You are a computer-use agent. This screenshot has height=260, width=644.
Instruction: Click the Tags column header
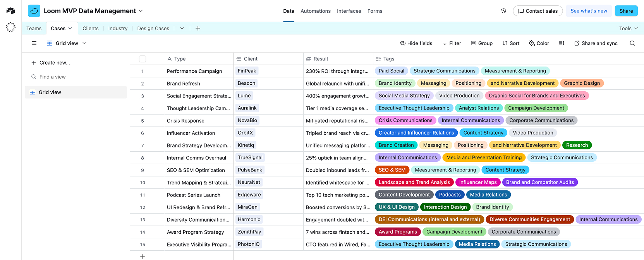[508, 59]
